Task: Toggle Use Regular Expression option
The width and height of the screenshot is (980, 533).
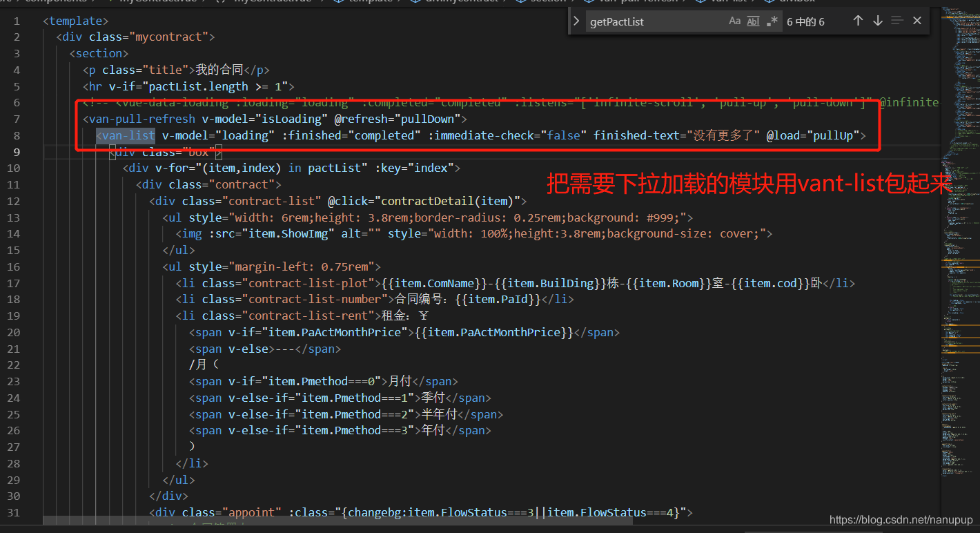Action: point(772,21)
